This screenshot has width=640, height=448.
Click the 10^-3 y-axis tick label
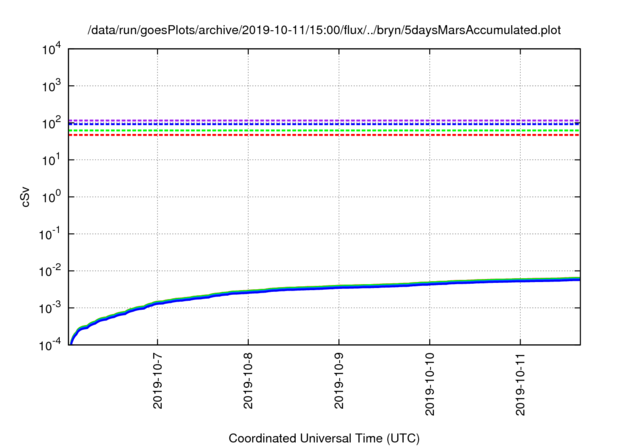click(x=50, y=308)
